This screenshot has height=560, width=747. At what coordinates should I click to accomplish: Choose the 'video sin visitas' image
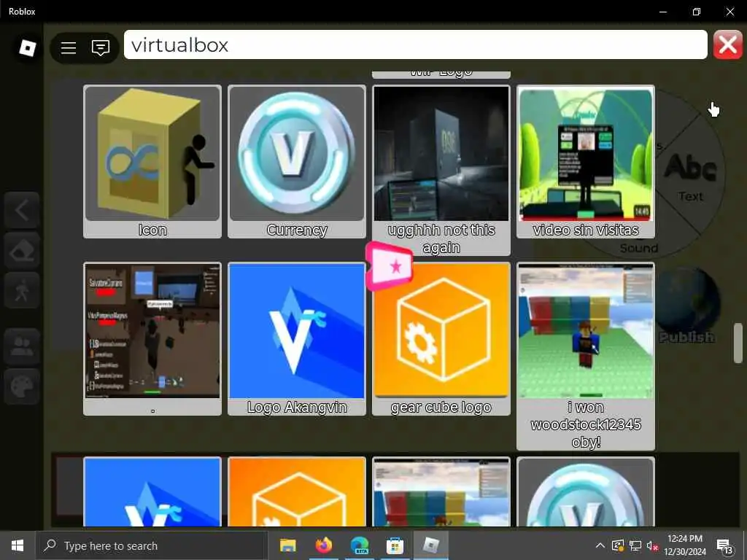coord(586,153)
